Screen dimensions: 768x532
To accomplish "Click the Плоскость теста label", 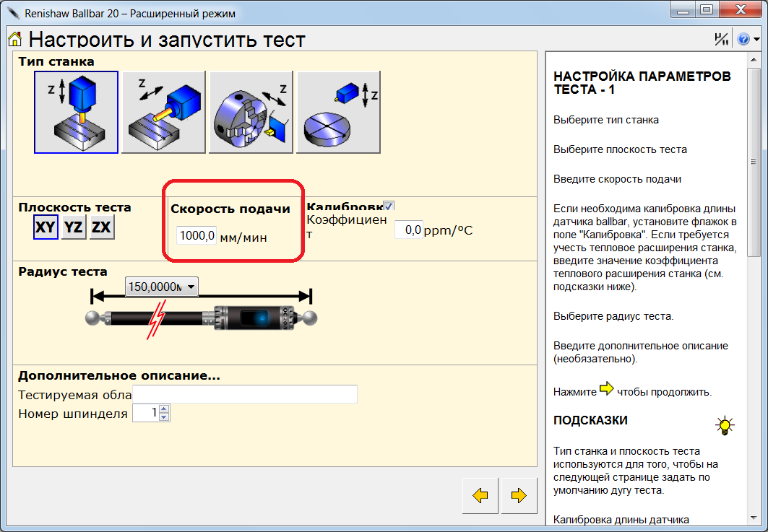I will coord(74,207).
